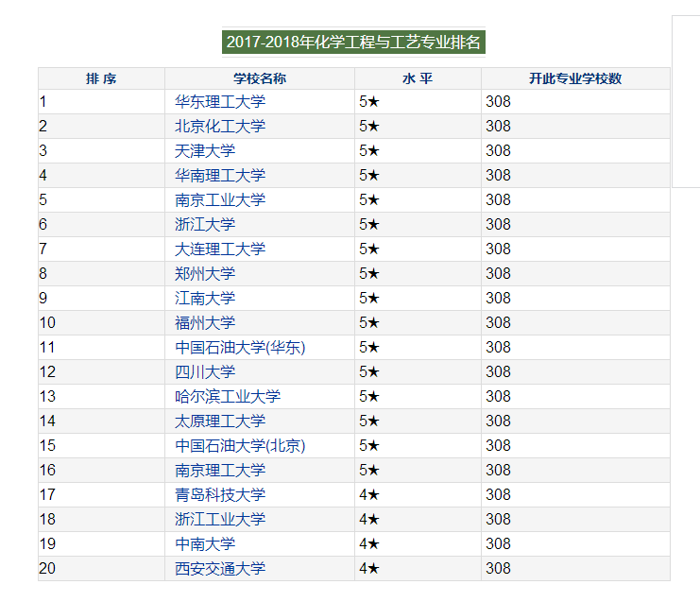Open the 浙江大学 link
Image resolution: width=700 pixels, height=602 pixels.
[x=205, y=224]
